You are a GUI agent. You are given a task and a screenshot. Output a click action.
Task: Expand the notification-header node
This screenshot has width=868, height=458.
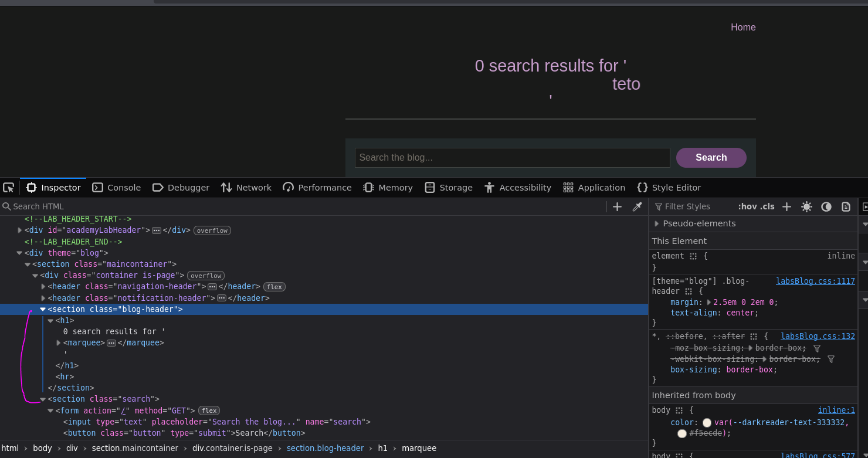click(x=43, y=298)
